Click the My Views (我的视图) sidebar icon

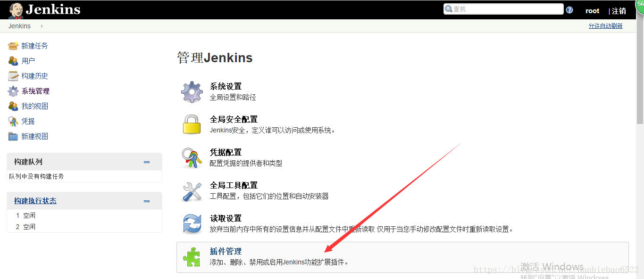[13, 106]
